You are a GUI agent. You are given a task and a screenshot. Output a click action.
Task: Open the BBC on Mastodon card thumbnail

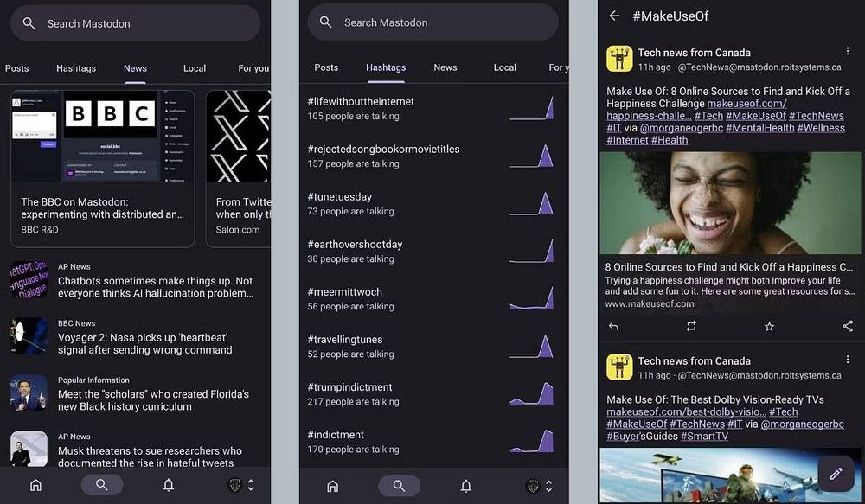tap(102, 136)
